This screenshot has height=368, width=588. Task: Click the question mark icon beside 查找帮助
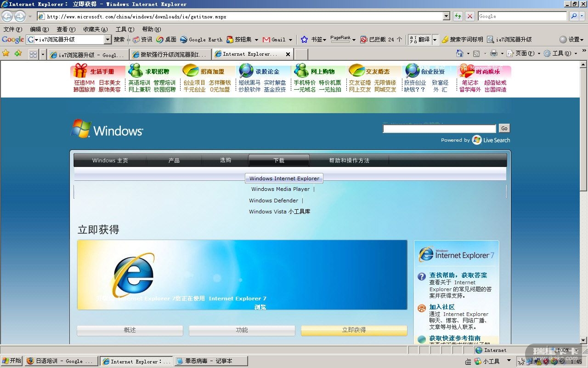click(x=422, y=276)
